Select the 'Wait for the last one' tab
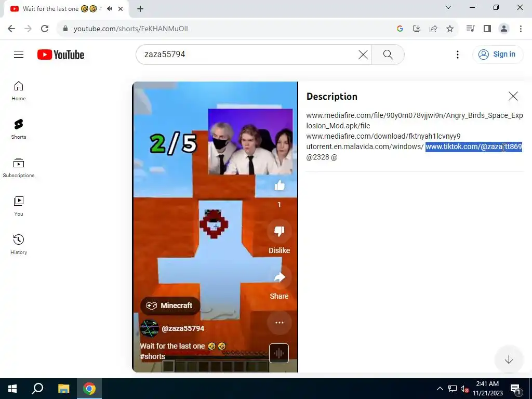This screenshot has height=399, width=532. (x=66, y=9)
